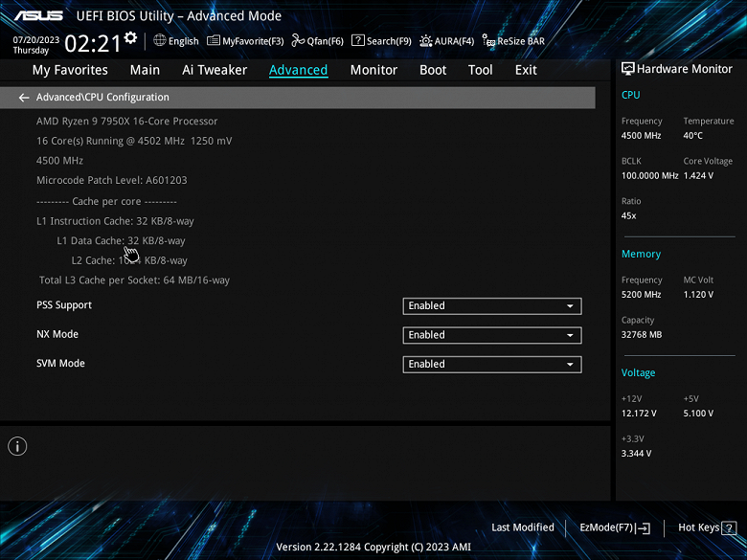Click 16 Core(s) Running @ 4502 MHz line

click(x=134, y=141)
